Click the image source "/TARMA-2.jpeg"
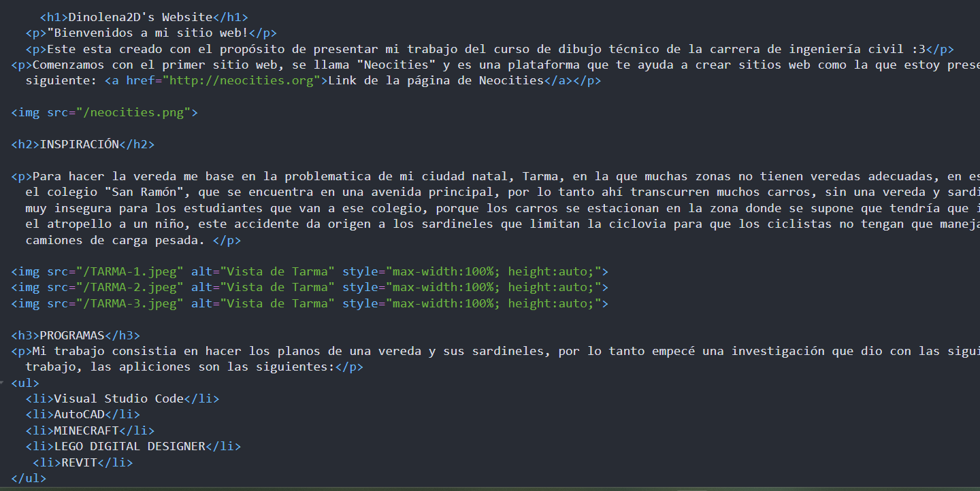This screenshot has width=980, height=491. tap(129, 287)
